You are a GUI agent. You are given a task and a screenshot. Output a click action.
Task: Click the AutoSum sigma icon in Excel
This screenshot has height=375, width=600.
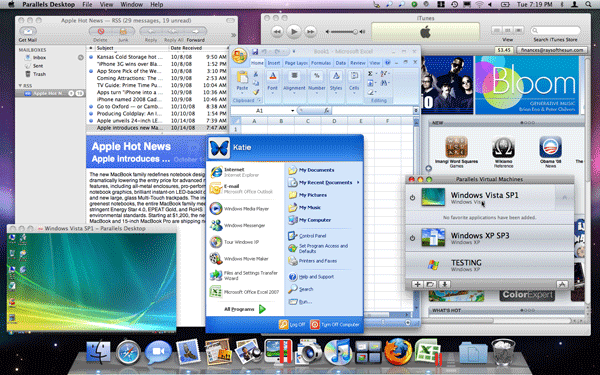pos(370,73)
